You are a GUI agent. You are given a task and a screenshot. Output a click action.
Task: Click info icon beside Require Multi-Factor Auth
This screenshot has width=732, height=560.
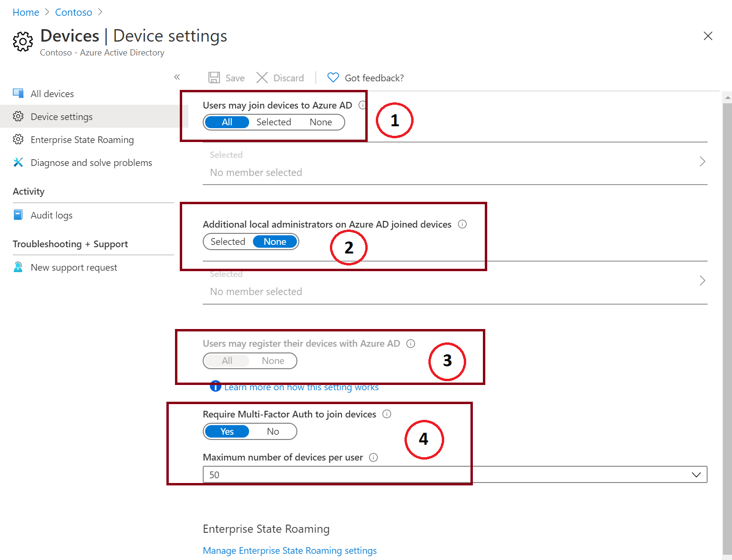(387, 414)
